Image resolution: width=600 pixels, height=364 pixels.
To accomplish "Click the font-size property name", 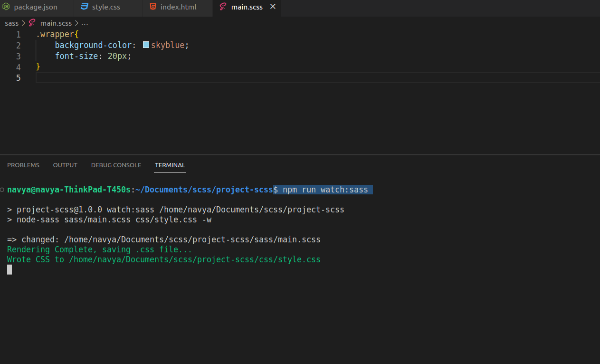I will pos(76,56).
